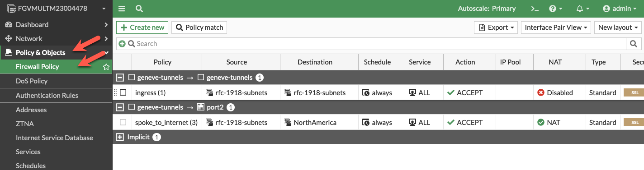
Task: Expand the Implicit policy section
Action: coord(120,137)
